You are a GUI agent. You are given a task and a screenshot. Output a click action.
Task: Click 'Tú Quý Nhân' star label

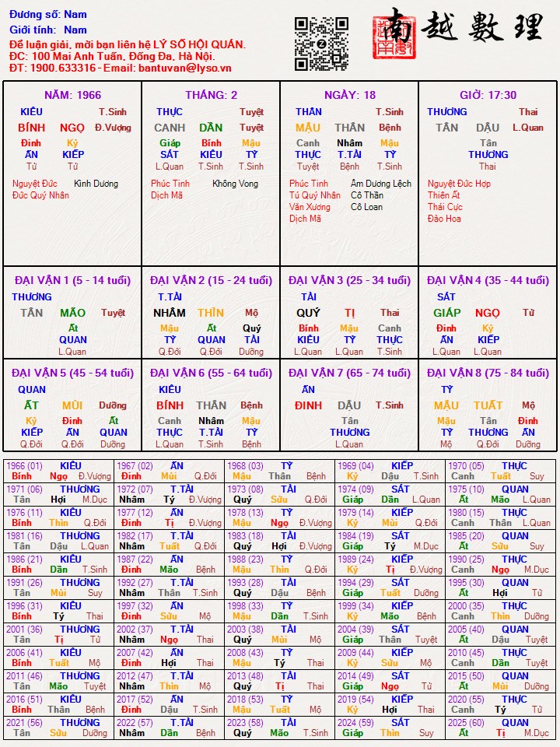(315, 195)
